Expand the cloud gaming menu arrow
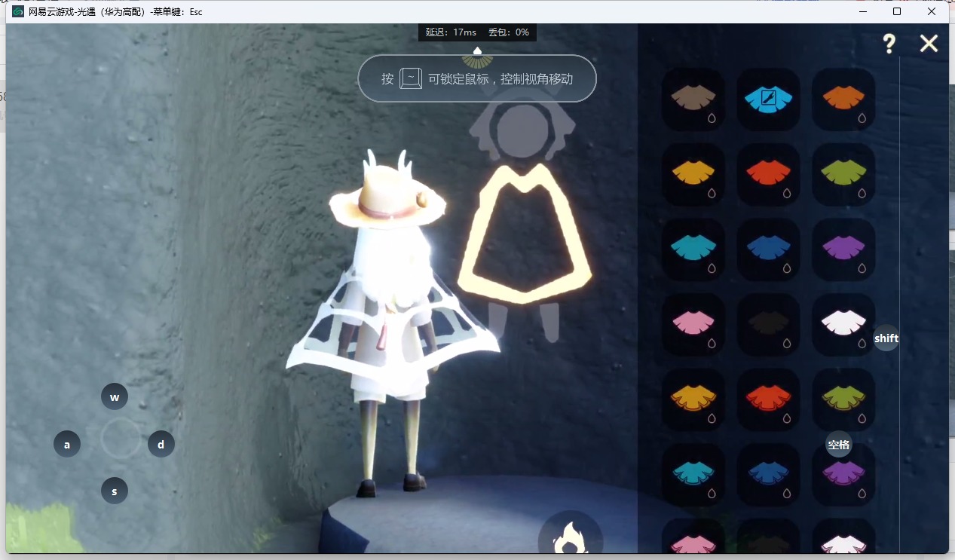 pos(477,50)
